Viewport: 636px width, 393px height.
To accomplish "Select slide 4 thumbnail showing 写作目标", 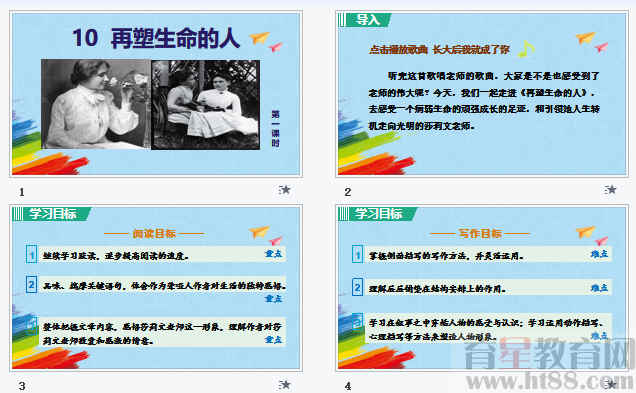I will (482, 288).
